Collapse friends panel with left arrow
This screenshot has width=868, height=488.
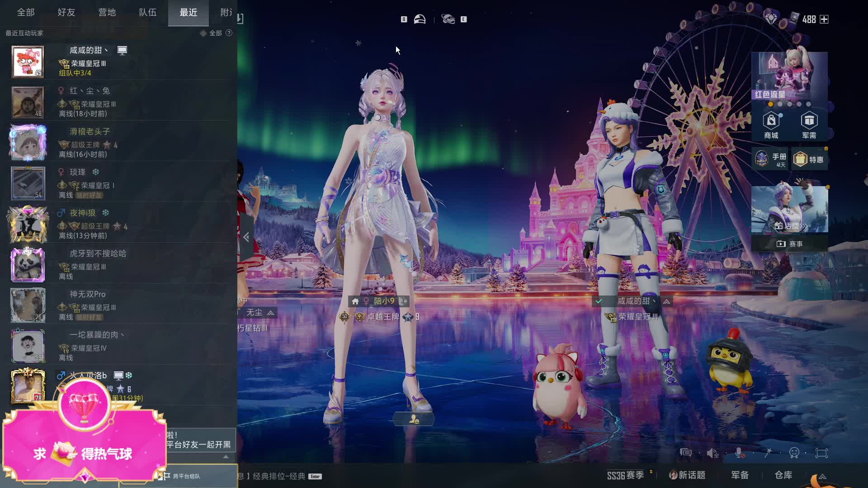pyautogui.click(x=246, y=237)
